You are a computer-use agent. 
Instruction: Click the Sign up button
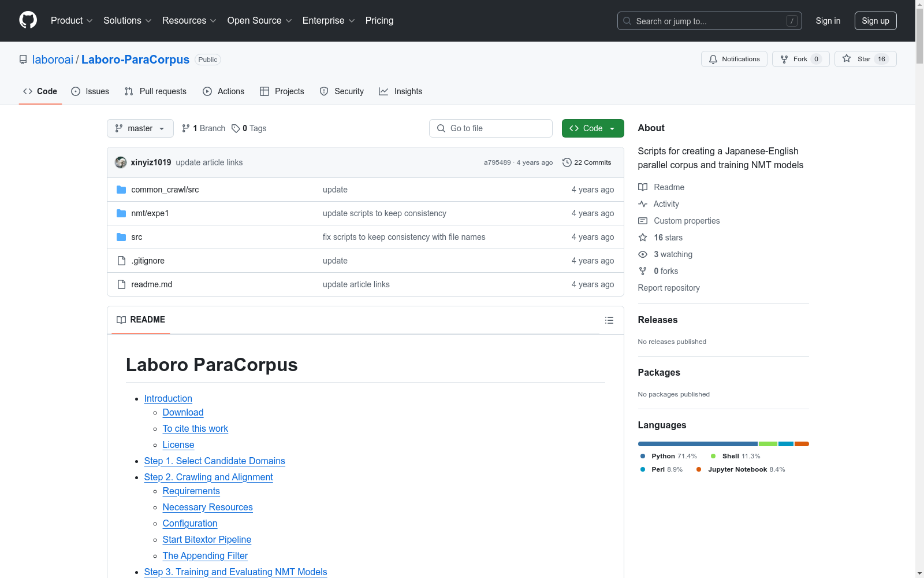click(875, 21)
